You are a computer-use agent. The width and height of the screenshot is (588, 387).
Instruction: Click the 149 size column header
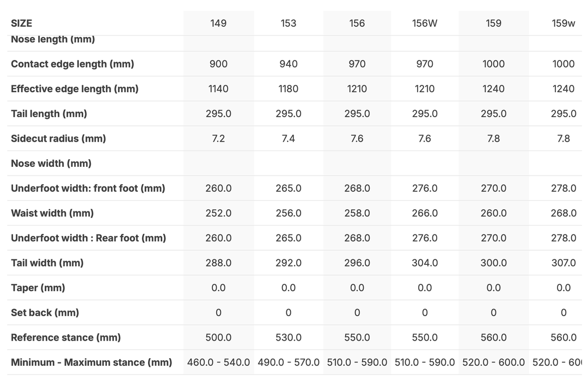pyautogui.click(x=218, y=23)
